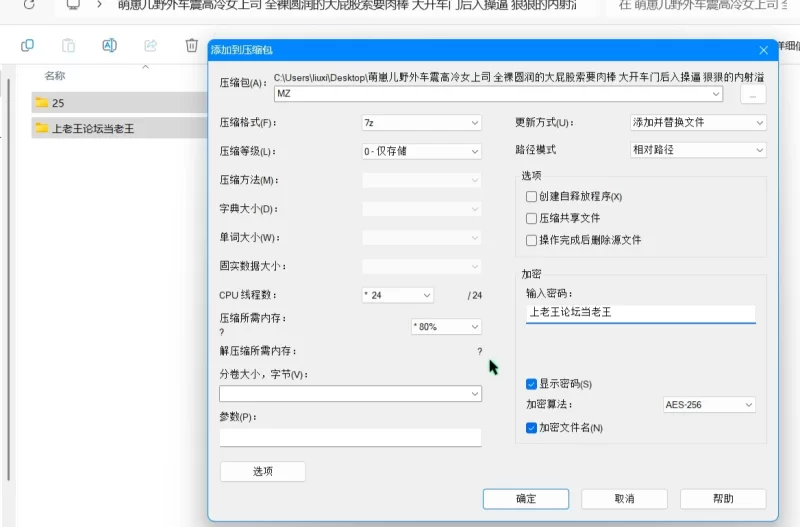The image size is (800, 527).
Task: Click the 名称 column header in Explorer
Action: point(55,76)
